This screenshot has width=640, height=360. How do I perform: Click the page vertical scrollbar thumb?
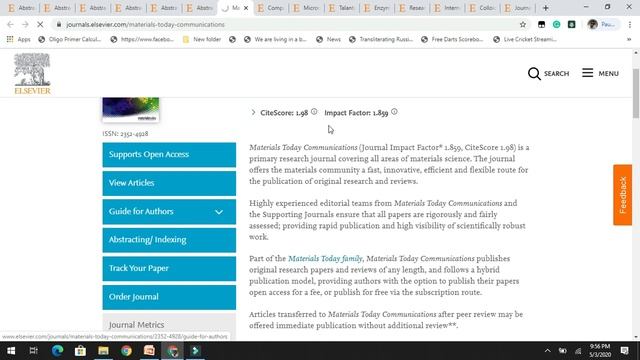(636, 93)
